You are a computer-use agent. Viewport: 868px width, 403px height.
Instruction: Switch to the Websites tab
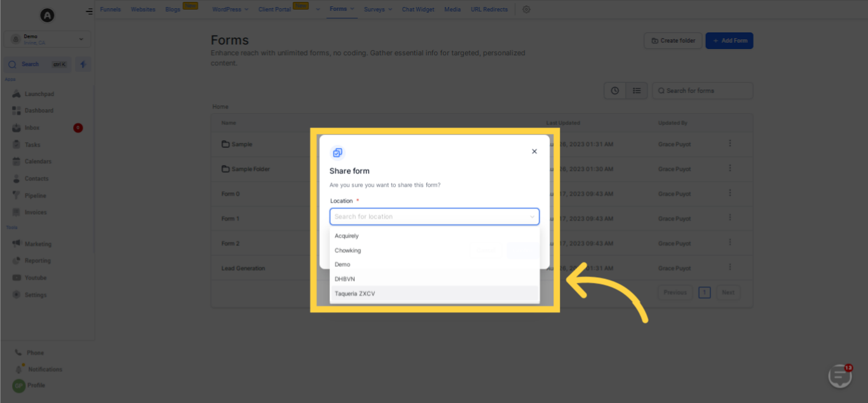144,10
